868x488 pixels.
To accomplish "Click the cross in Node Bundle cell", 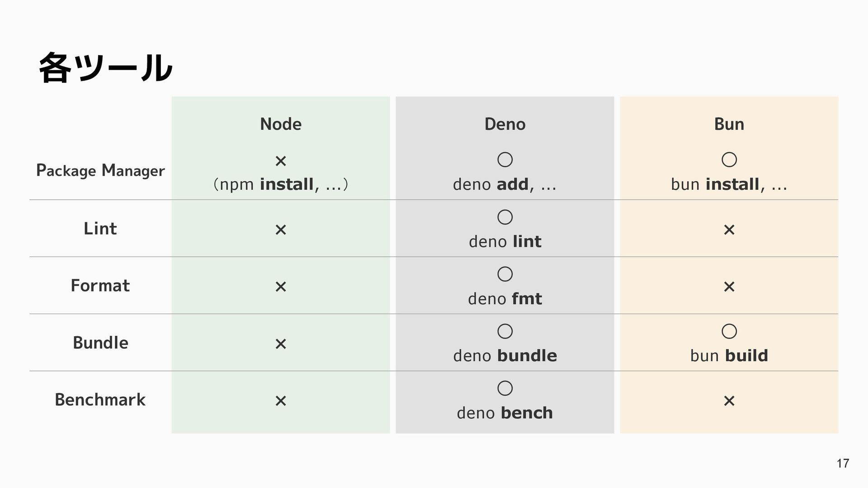I will click(x=281, y=344).
